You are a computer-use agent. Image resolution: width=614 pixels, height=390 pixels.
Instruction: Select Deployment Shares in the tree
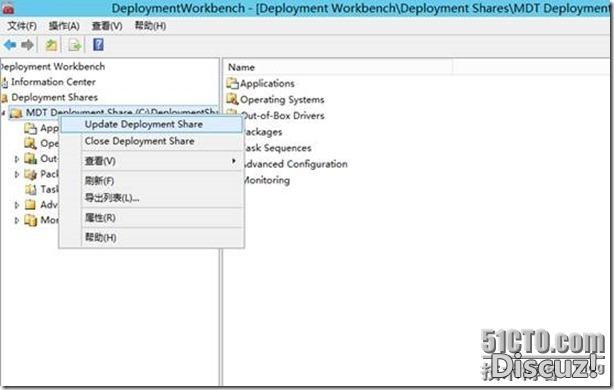pos(54,98)
